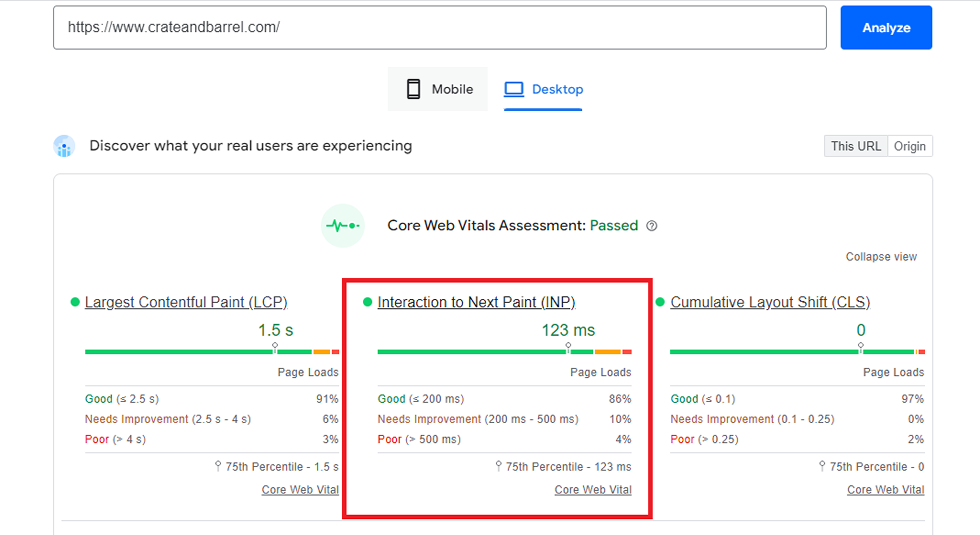The image size is (980, 535).
Task: Click the '91%' LCP good percentage
Action: [x=327, y=399]
